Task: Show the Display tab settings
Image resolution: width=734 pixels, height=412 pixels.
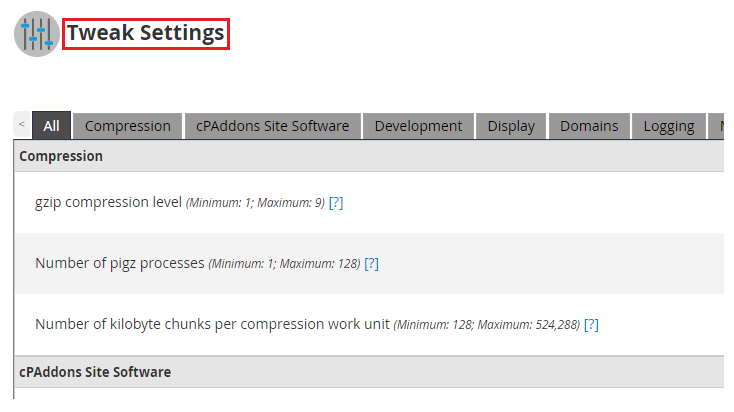Action: [x=511, y=126]
